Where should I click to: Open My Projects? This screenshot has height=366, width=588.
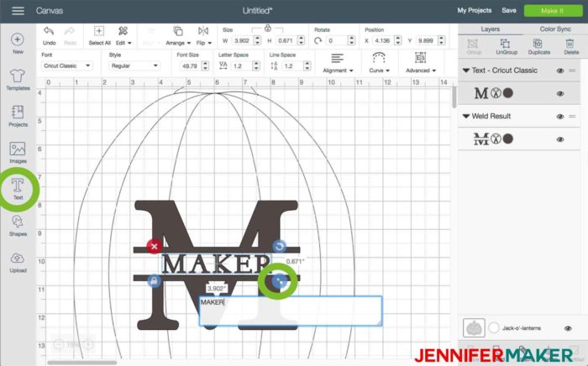[x=474, y=10]
